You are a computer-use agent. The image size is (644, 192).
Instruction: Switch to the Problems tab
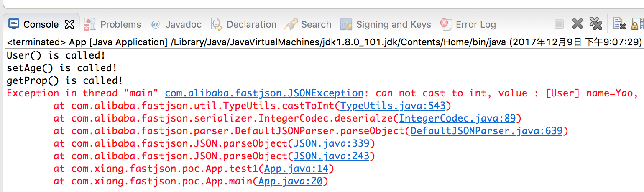(120, 24)
